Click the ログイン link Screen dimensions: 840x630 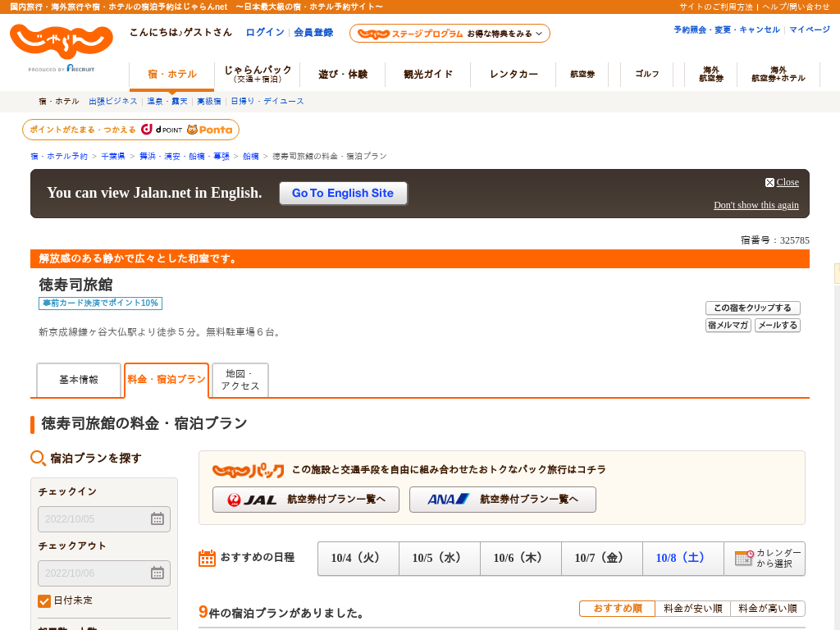[x=265, y=33]
